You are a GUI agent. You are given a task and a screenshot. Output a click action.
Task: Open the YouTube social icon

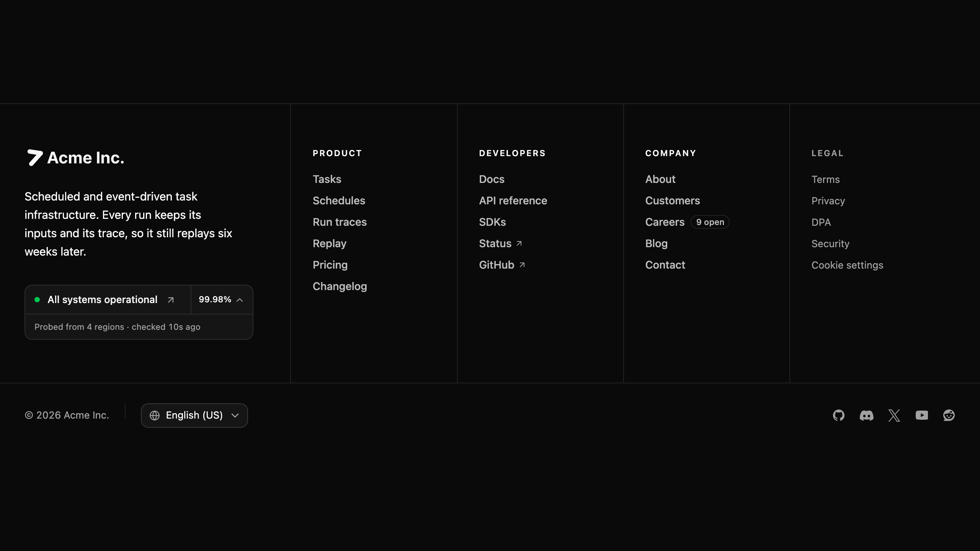click(921, 415)
